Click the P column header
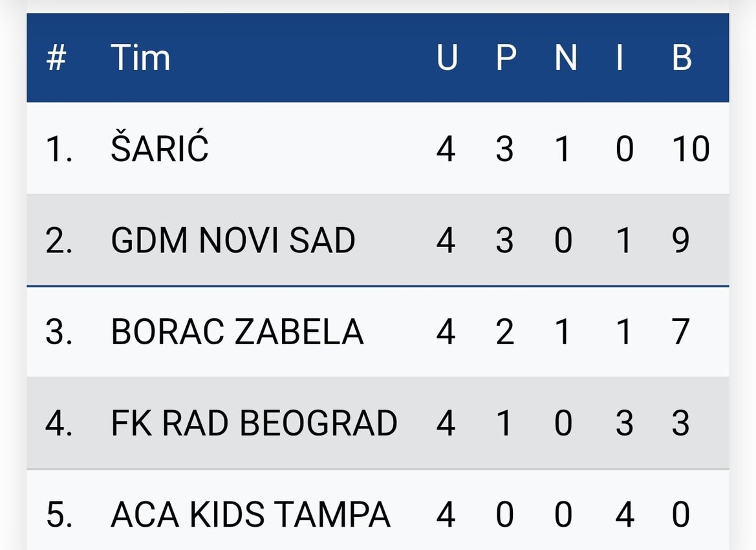The height and width of the screenshot is (550, 756). pyautogui.click(x=506, y=58)
